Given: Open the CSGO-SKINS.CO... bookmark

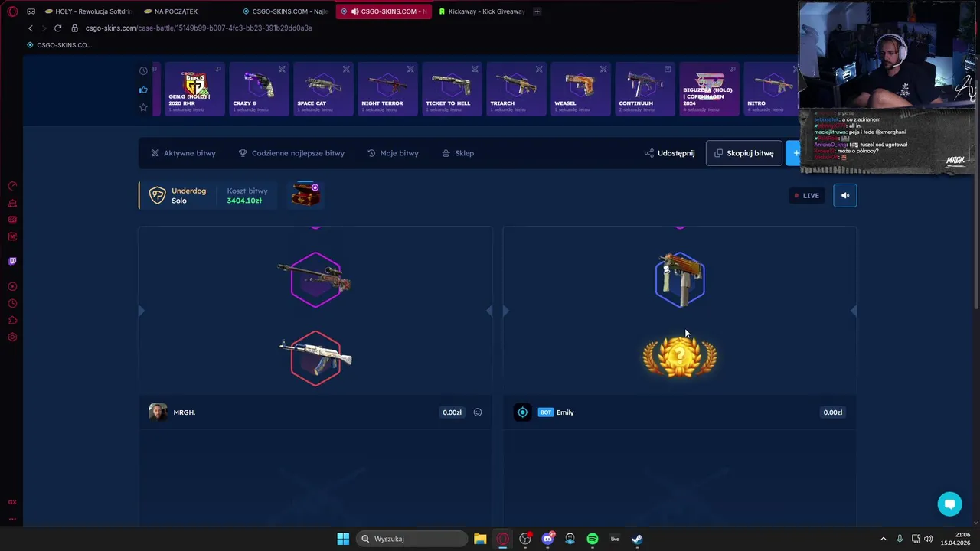Looking at the screenshot, I should coord(59,45).
